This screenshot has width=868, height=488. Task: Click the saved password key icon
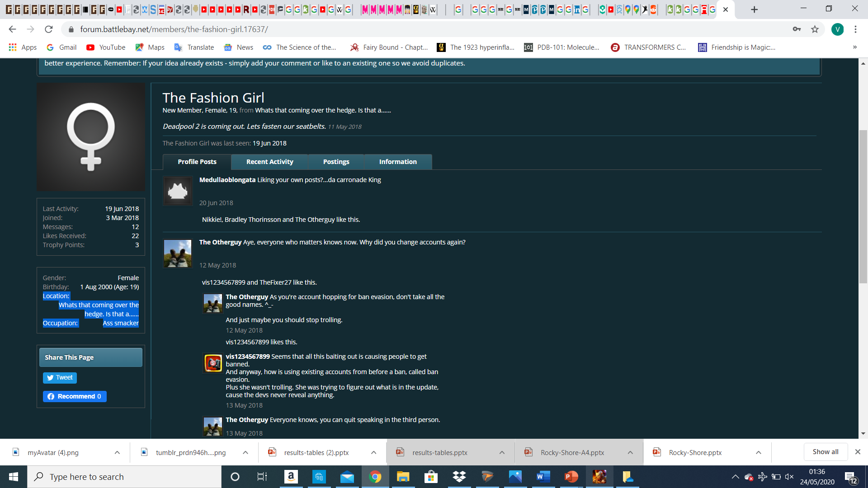pyautogui.click(x=797, y=29)
